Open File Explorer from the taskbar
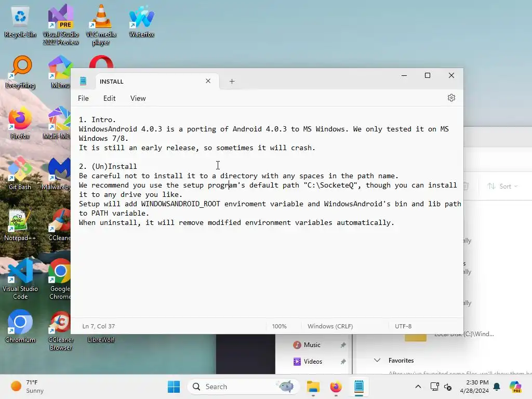 pyautogui.click(x=313, y=387)
